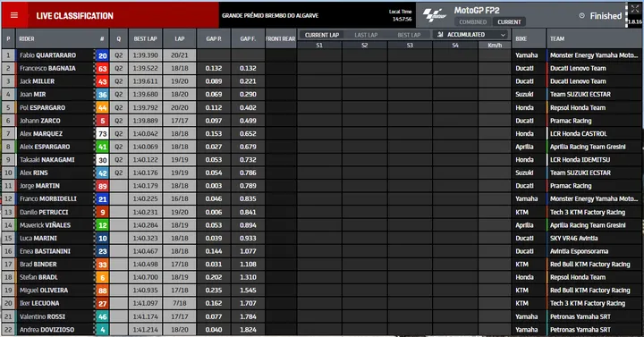
Task: Select rider Jorge MARTIN
Action: pyautogui.click(x=39, y=186)
